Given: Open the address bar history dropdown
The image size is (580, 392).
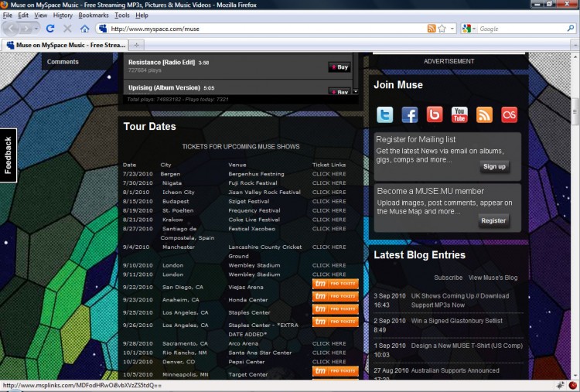Looking at the screenshot, I should tap(452, 29).
